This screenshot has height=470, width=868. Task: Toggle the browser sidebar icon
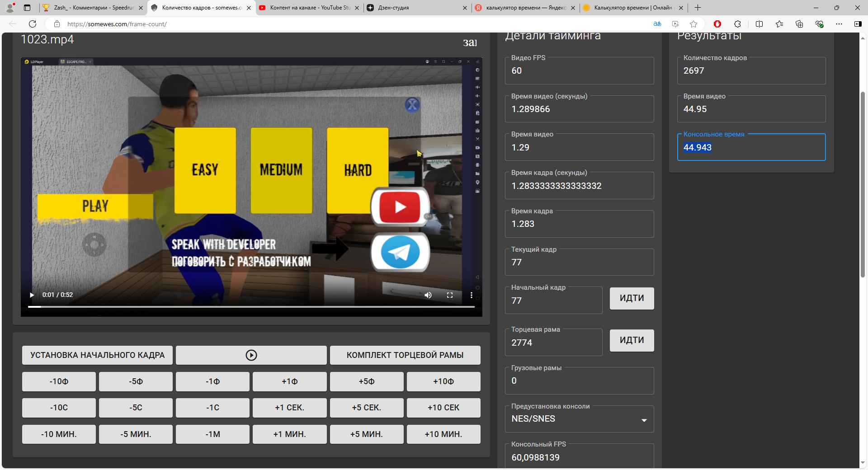click(858, 24)
